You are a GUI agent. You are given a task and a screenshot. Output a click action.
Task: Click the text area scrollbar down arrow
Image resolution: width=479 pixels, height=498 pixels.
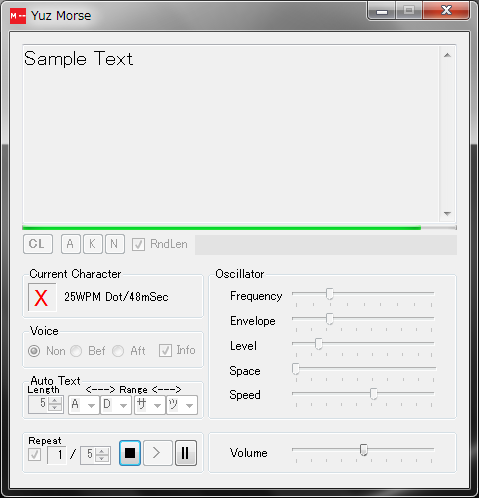[447, 213]
